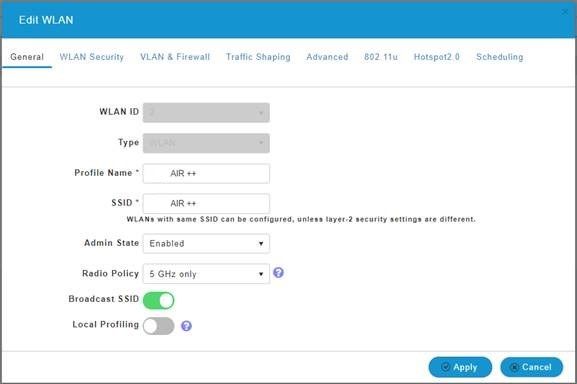Click the disabled WLAN ID dropdown
This screenshot has width=577, height=384.
point(206,112)
